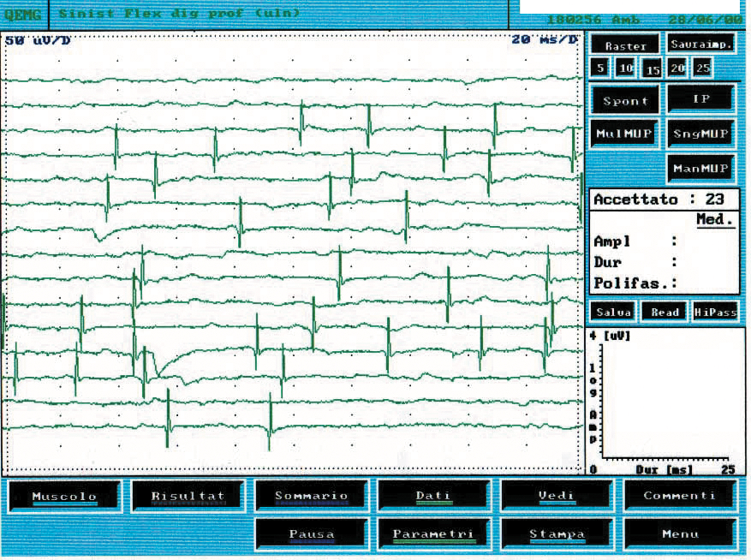The height and width of the screenshot is (560, 751).
Task: Pick raster value 25
Action: (x=703, y=68)
